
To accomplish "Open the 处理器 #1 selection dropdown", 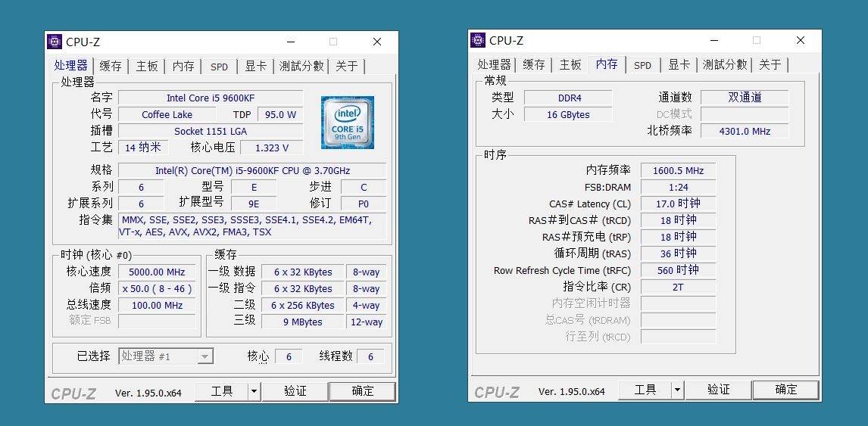I will click(x=166, y=356).
